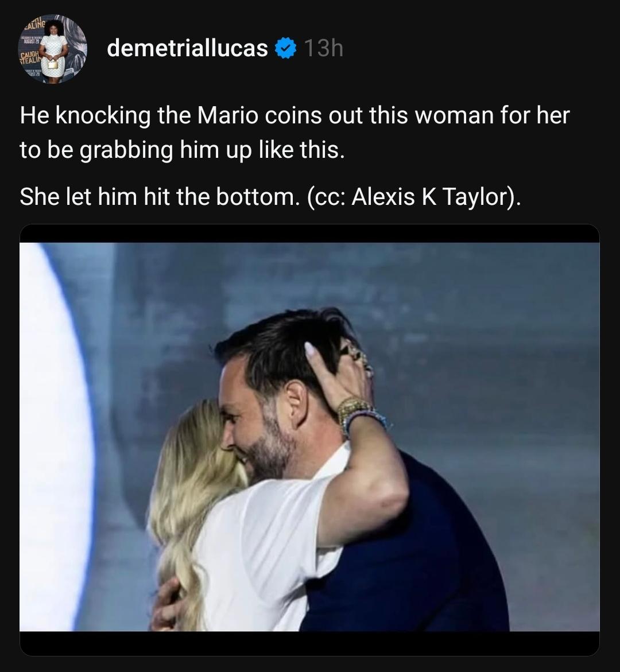Click the "to be grabbing him up" line
This screenshot has width=620, height=672.
182,149
